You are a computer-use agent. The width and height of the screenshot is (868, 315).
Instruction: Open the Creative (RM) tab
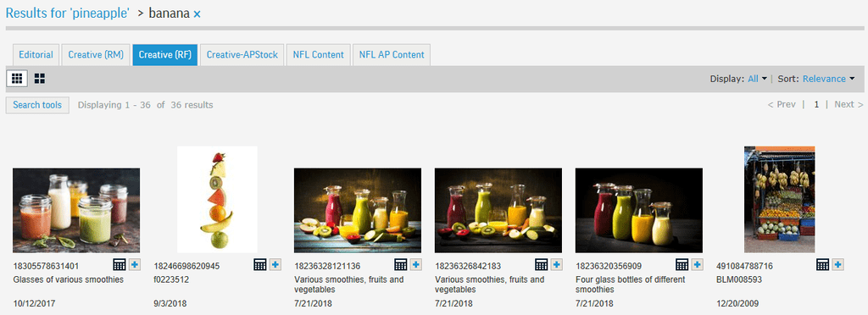pyautogui.click(x=96, y=55)
